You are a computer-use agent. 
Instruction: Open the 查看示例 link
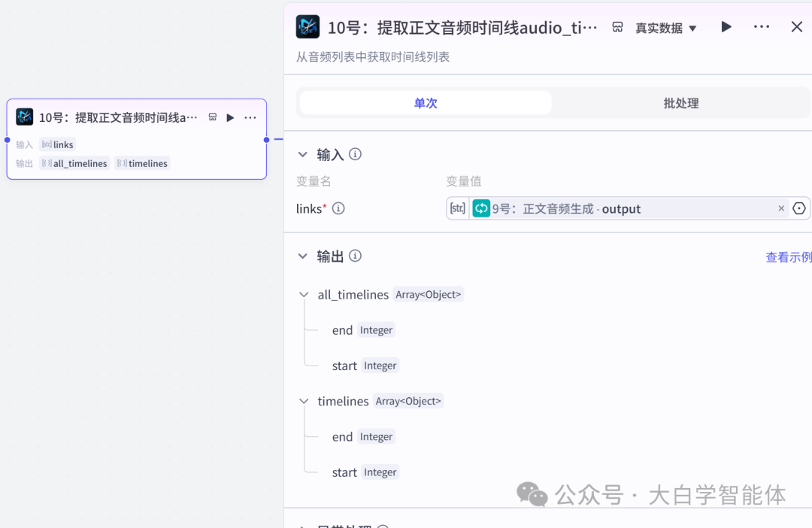click(x=788, y=257)
